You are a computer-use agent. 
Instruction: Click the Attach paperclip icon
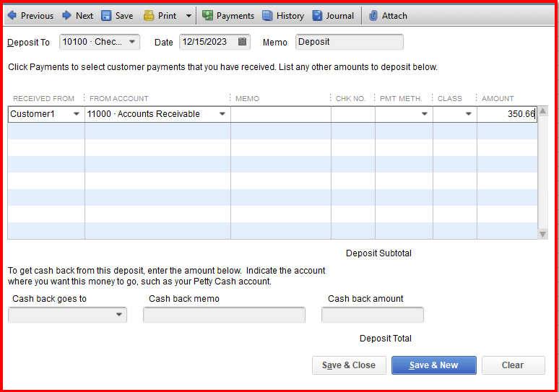(x=373, y=16)
